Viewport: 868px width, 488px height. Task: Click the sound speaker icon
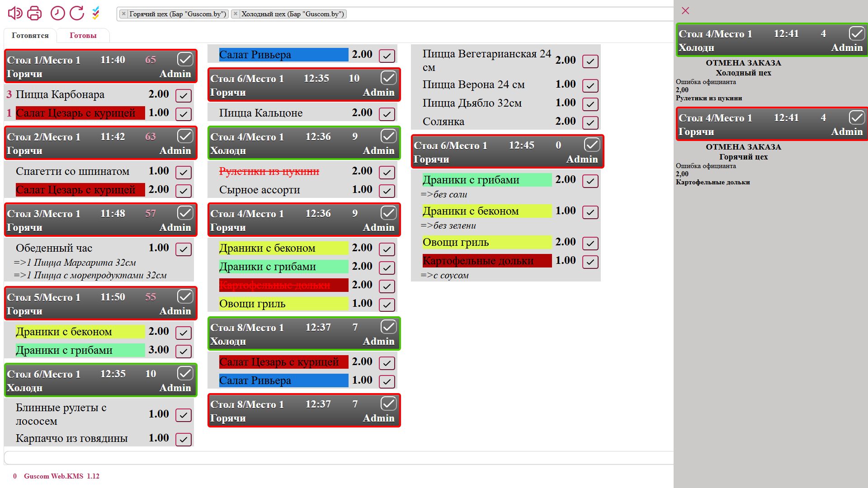click(x=15, y=13)
